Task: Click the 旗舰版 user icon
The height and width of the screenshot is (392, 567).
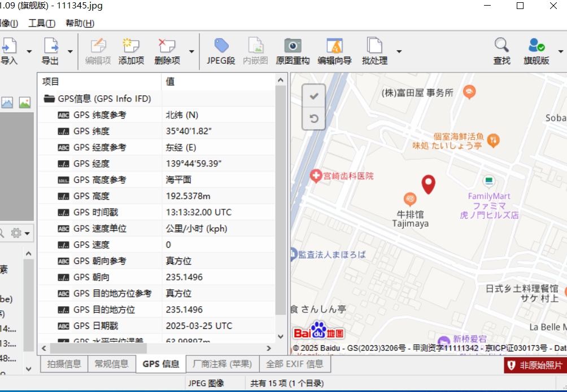Action: [x=536, y=46]
